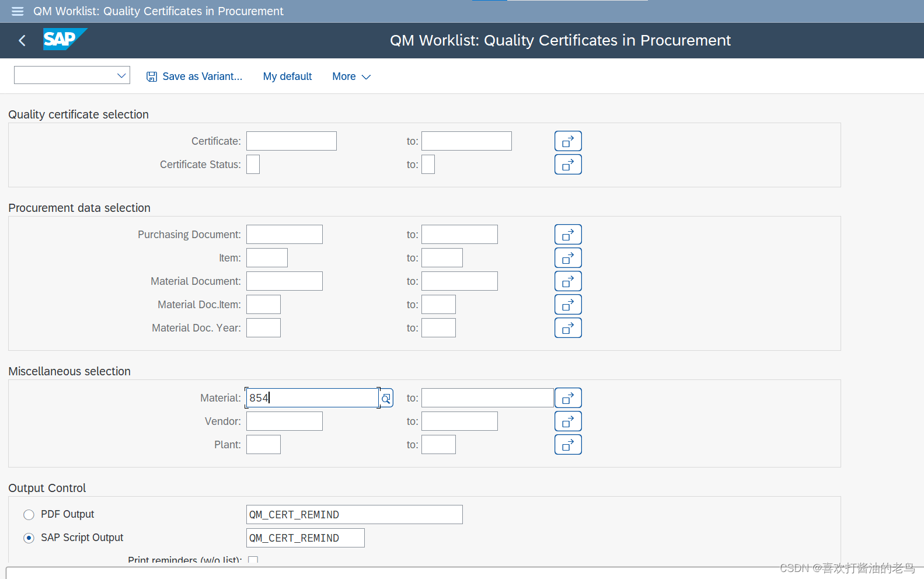This screenshot has width=924, height=579.
Task: Focus the Material Document to field
Action: (x=459, y=281)
